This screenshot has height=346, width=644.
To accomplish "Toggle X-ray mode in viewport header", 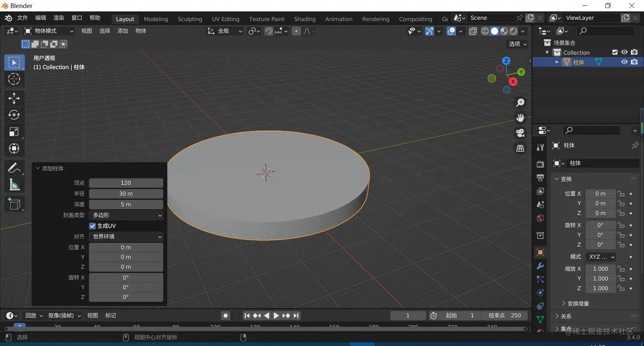I will [473, 31].
